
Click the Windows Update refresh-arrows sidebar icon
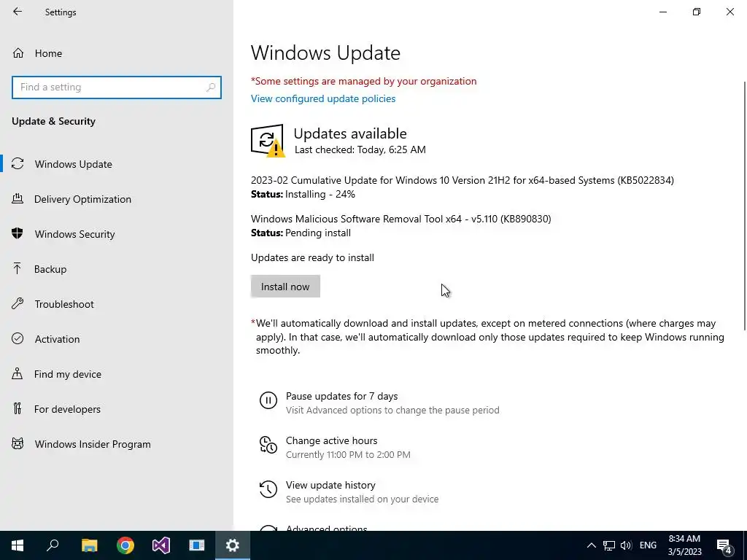(18, 164)
